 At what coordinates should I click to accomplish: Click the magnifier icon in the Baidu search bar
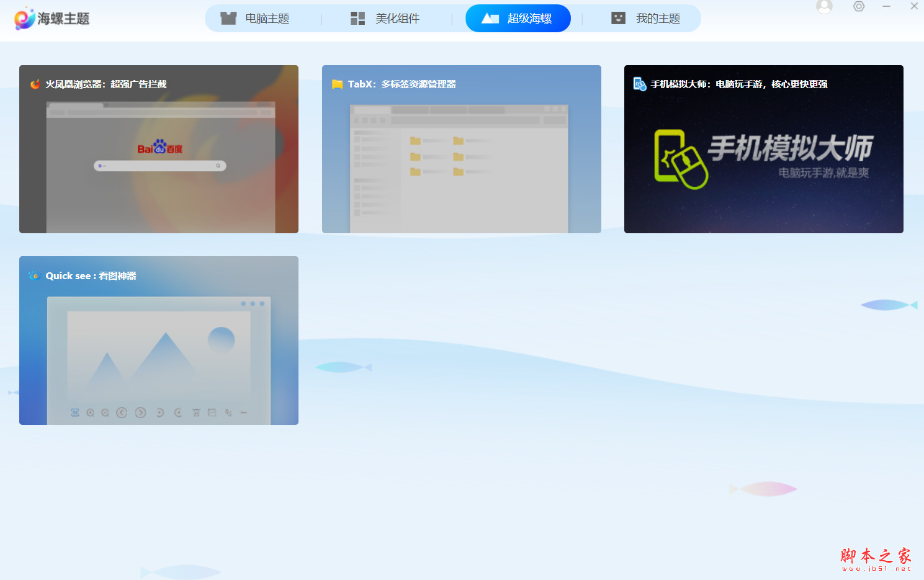pos(218,166)
